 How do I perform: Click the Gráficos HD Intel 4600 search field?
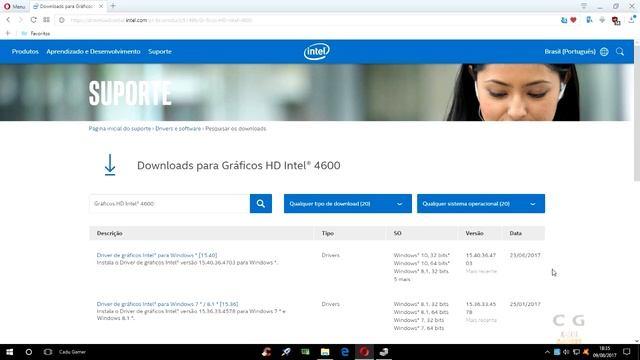tap(169, 203)
